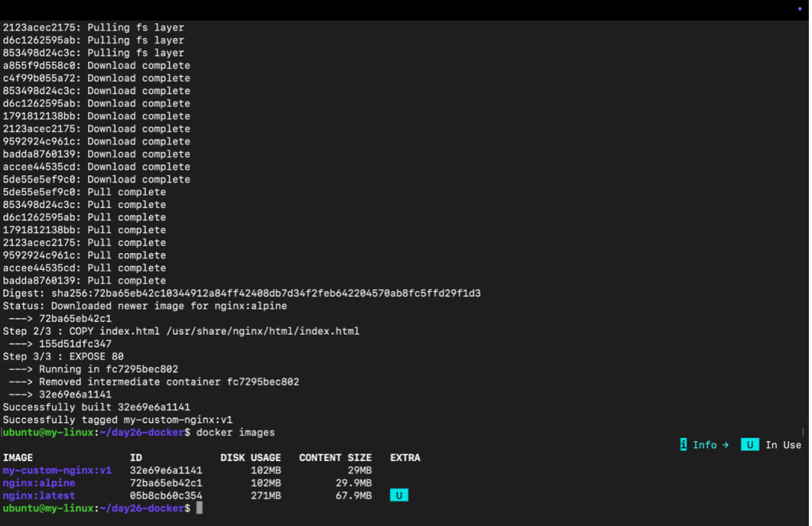Click the Info icon badge

(x=683, y=444)
